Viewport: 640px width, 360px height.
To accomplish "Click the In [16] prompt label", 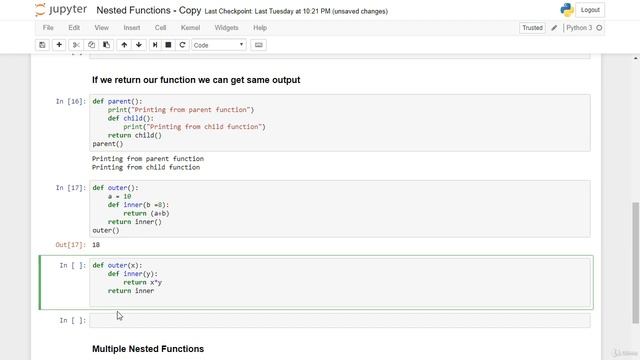I will (x=71, y=101).
